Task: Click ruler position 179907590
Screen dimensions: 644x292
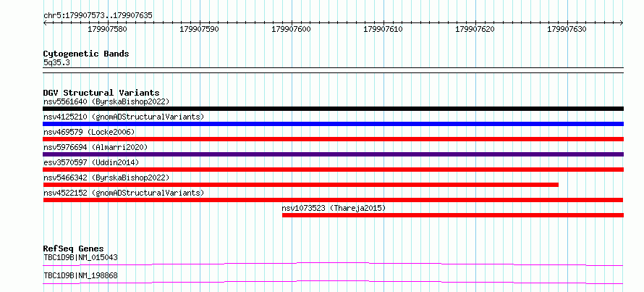Action: (x=200, y=29)
